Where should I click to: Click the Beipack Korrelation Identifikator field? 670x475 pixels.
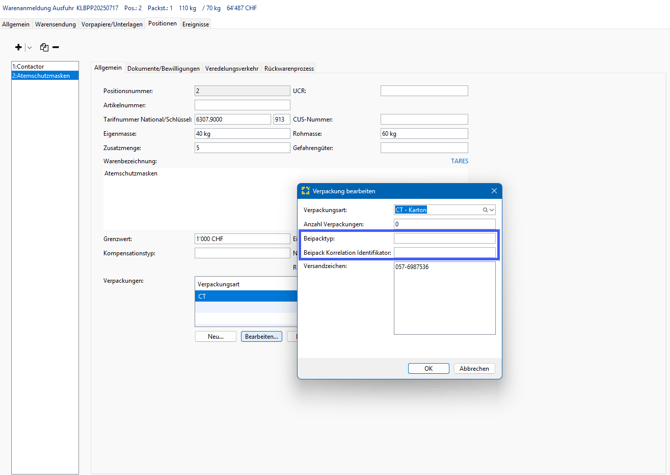click(444, 252)
